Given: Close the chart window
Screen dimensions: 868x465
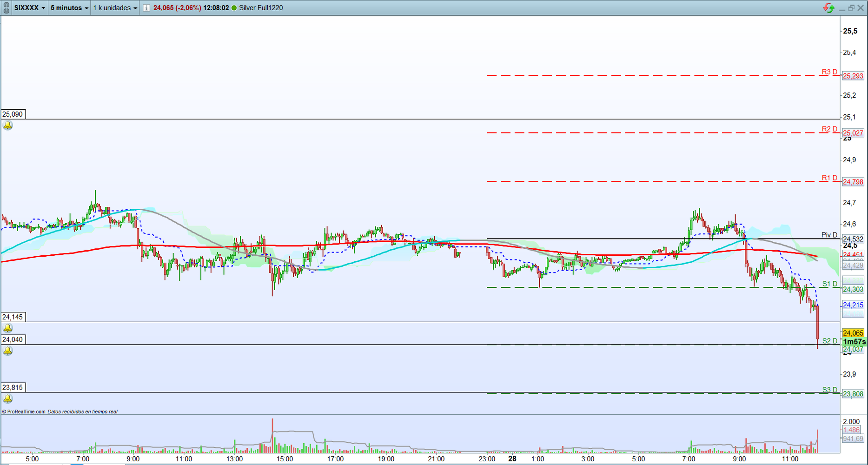Looking at the screenshot, I should coord(861,8).
